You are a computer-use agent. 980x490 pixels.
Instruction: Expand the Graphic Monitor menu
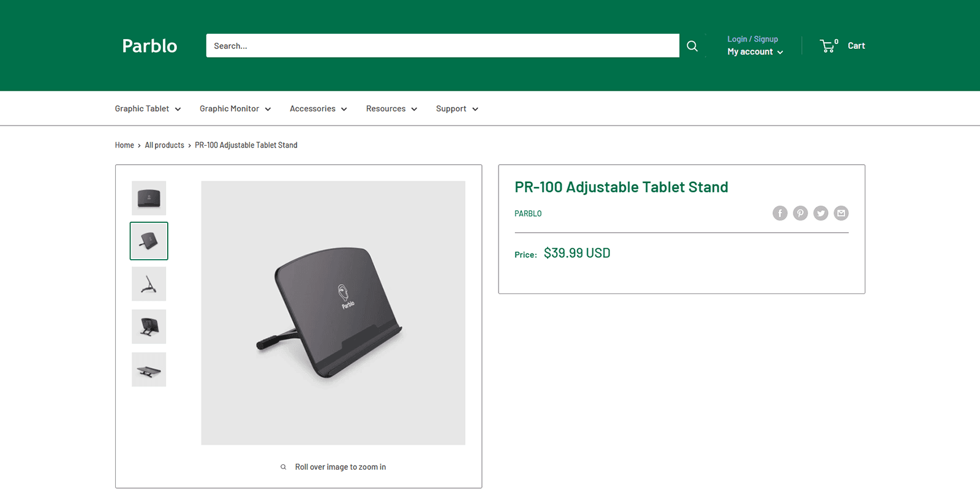235,108
